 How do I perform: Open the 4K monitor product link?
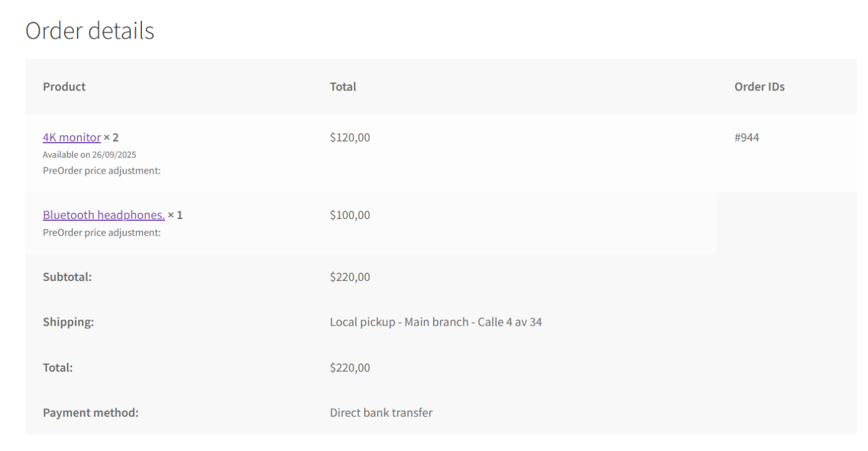(71, 137)
